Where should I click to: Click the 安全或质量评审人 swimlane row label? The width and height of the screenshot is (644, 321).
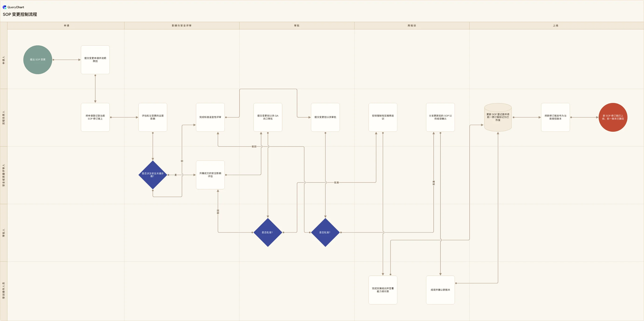point(4,175)
